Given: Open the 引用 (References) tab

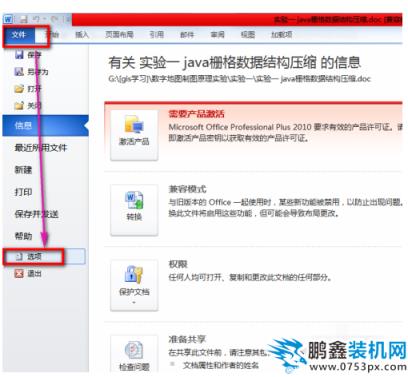Looking at the screenshot, I should (157, 35).
